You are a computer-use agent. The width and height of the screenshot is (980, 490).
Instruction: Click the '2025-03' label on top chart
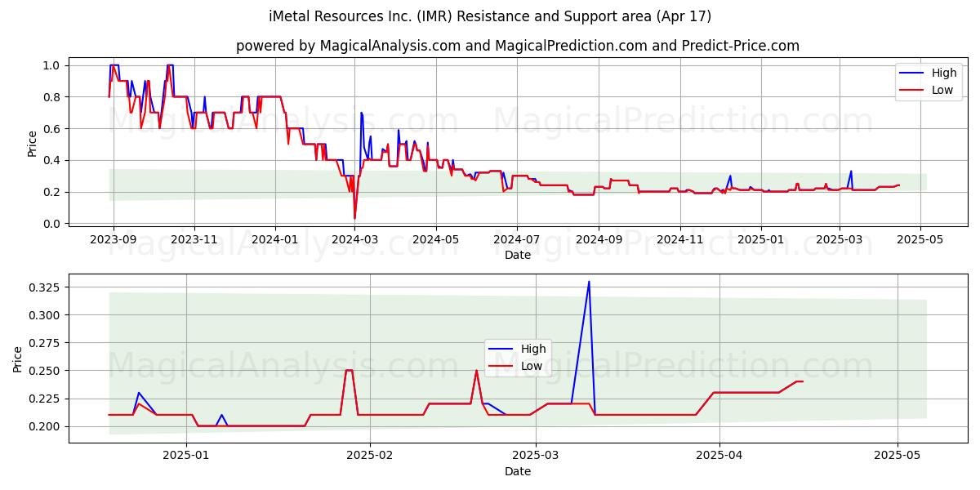coord(839,239)
